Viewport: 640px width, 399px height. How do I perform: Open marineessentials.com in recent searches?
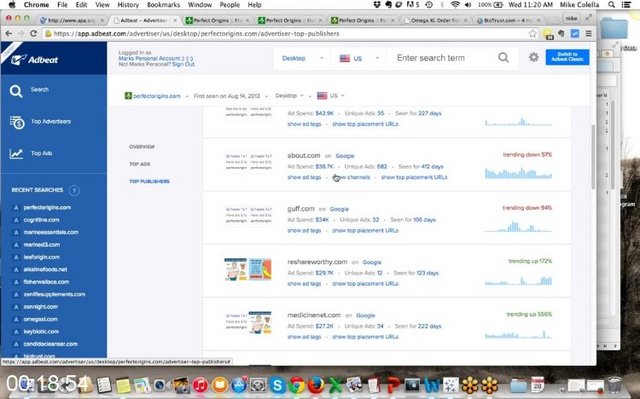51,232
